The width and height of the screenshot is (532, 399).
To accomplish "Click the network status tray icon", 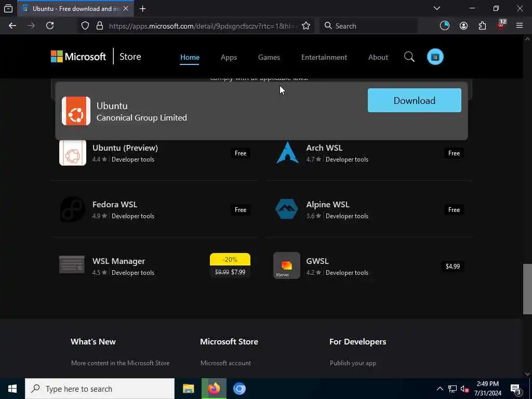I will [x=453, y=389].
